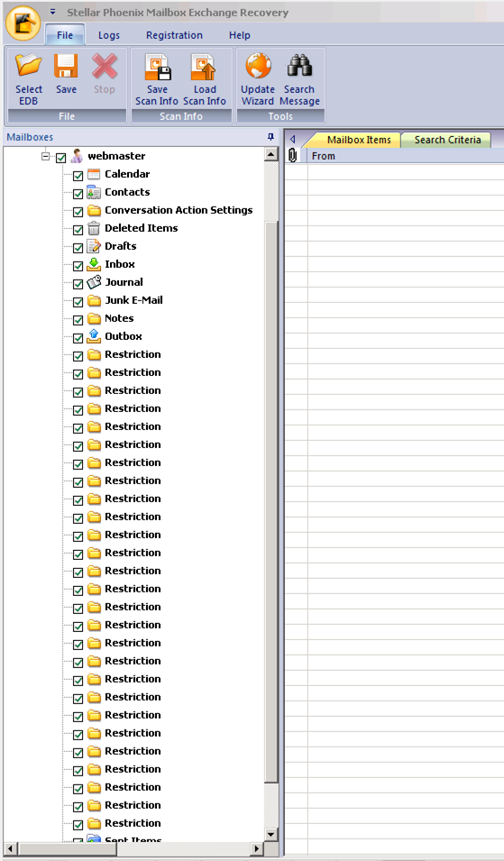Click the red Stop icon

(x=105, y=66)
